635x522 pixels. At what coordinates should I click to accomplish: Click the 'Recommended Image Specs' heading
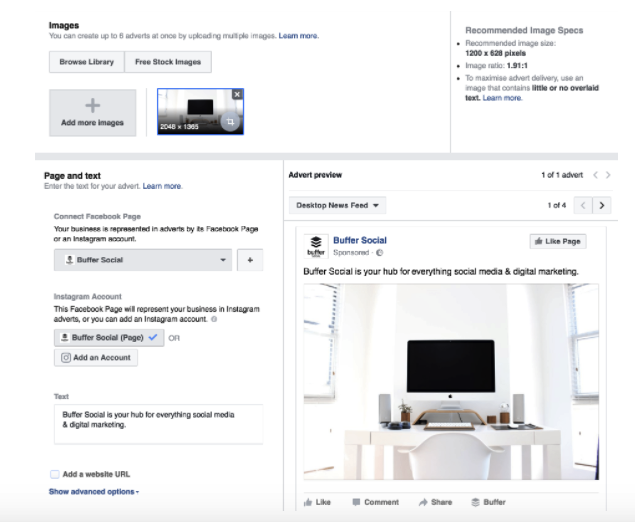click(524, 30)
